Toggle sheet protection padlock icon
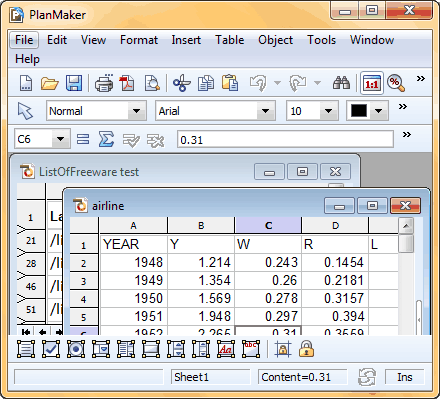This screenshot has width=440, height=399. 306,349
